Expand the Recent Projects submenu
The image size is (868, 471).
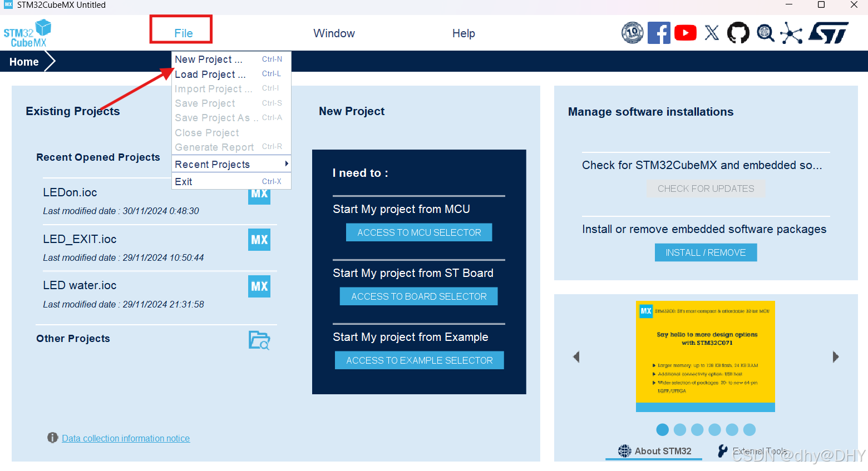231,164
